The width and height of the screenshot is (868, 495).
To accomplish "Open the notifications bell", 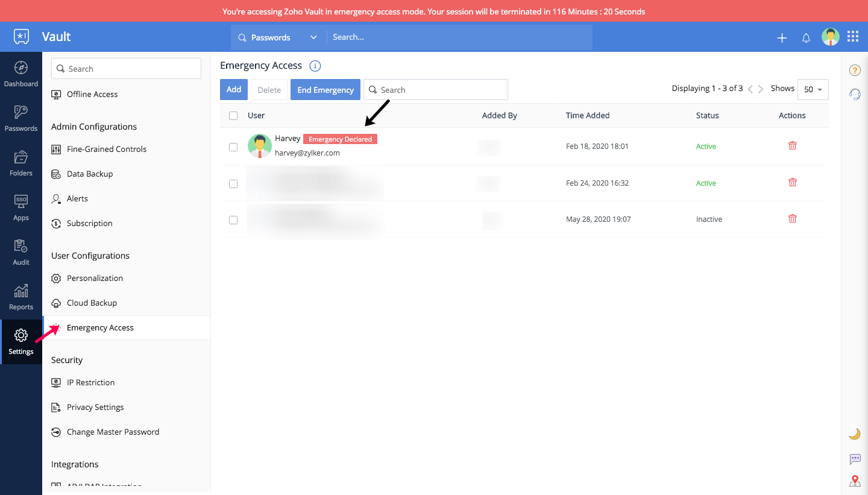I will pos(806,37).
